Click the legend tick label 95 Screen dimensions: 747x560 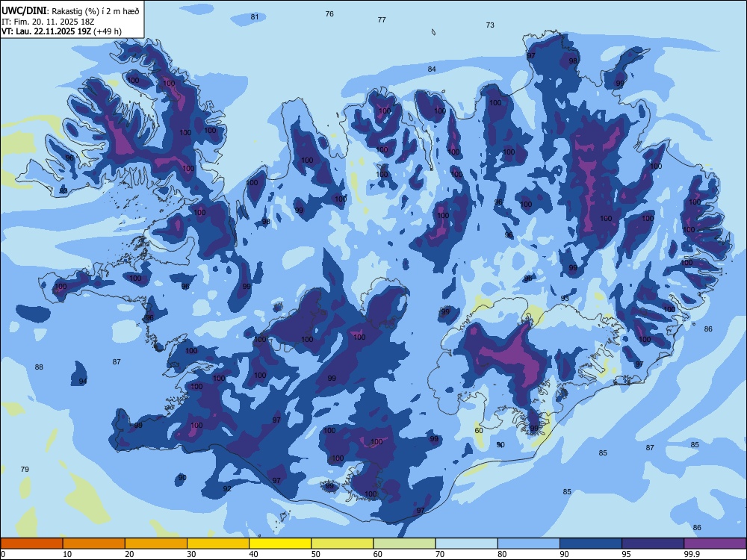[x=627, y=554]
